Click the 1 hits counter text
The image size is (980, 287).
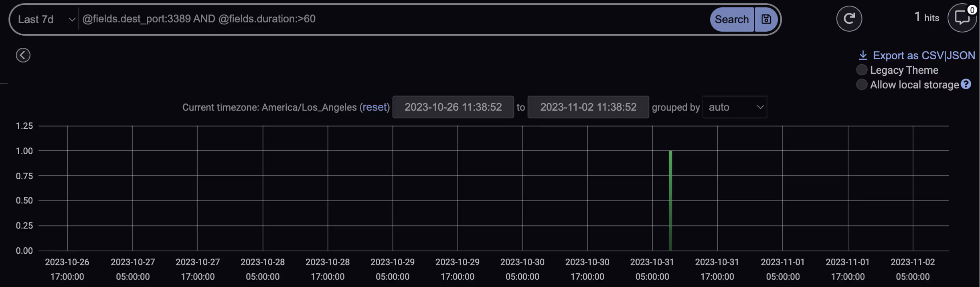(x=927, y=17)
